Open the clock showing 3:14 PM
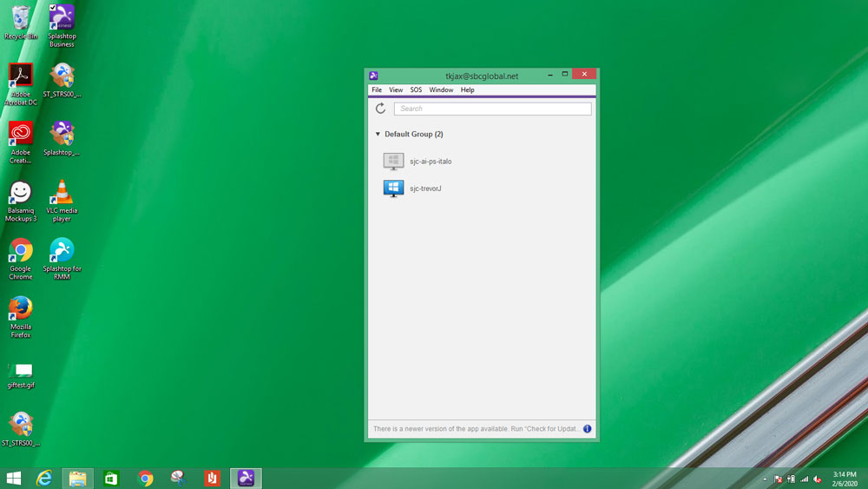Screen dimensions: 868x489 (x=845, y=479)
